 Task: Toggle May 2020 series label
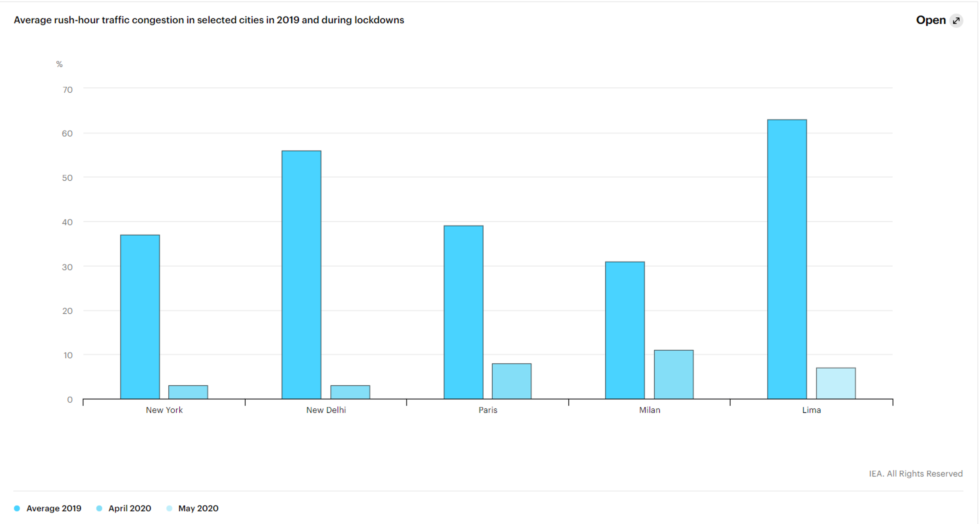[x=198, y=508]
